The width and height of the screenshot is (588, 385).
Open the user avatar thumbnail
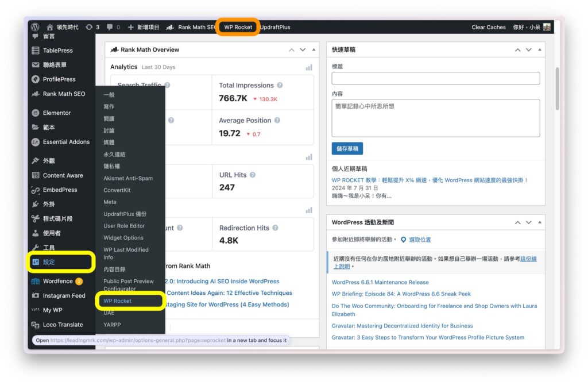point(547,27)
